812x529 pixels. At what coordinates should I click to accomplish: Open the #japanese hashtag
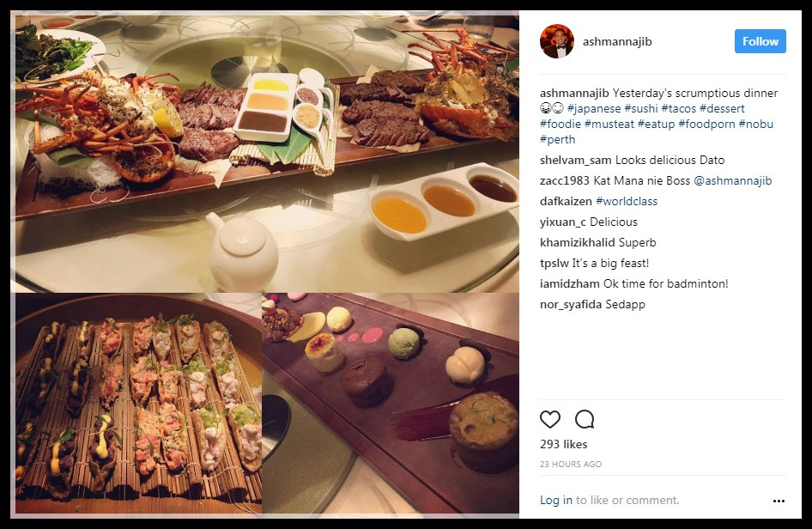[594, 109]
